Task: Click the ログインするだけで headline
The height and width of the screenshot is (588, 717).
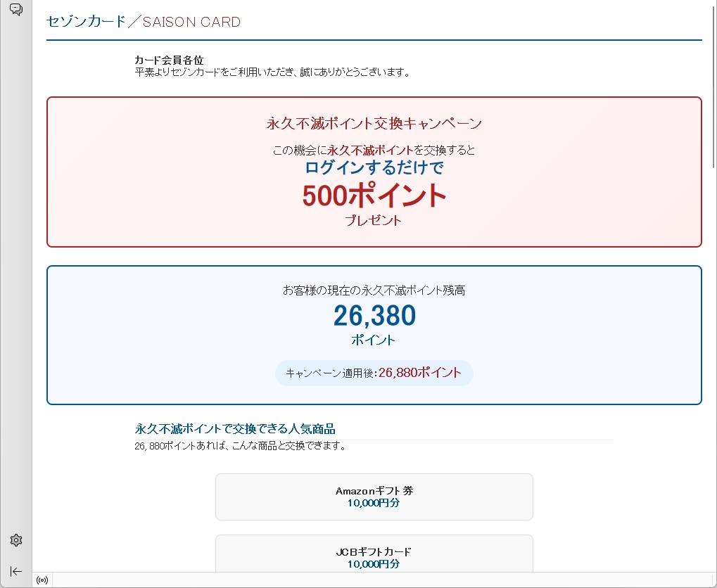Action: point(374,167)
